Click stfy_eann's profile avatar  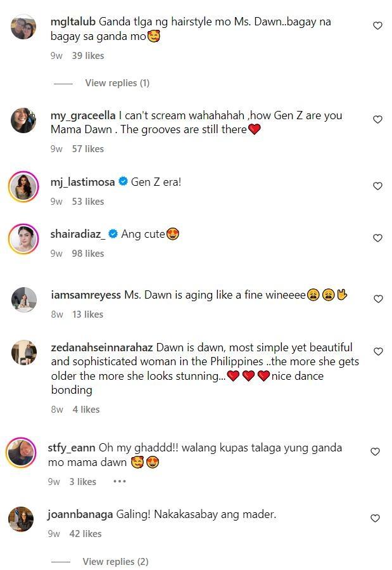pos(21,453)
